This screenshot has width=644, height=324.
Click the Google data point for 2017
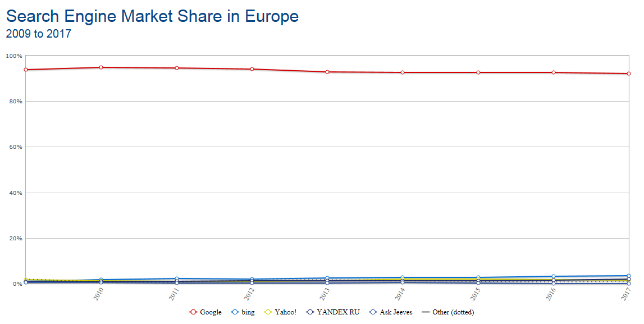629,74
